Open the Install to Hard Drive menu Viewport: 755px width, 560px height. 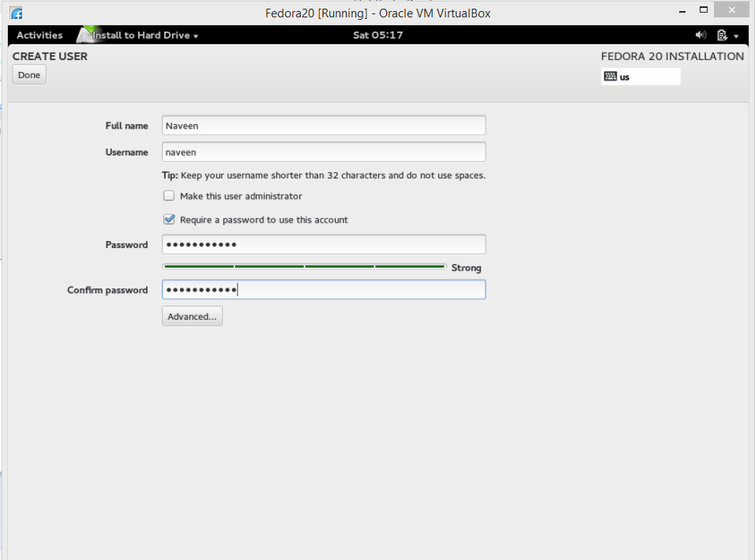tap(145, 36)
